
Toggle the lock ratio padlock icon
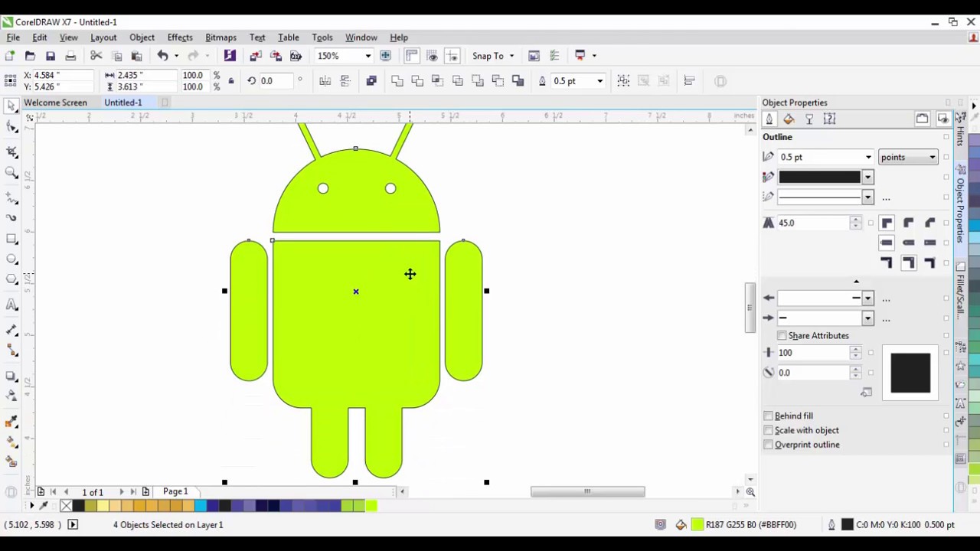(231, 81)
